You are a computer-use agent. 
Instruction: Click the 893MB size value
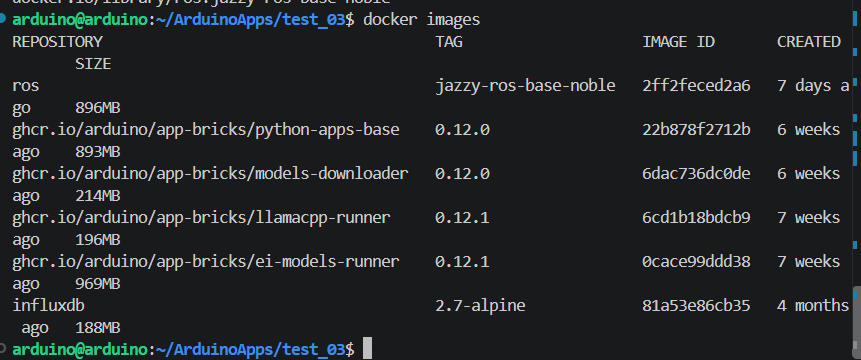[x=98, y=152]
